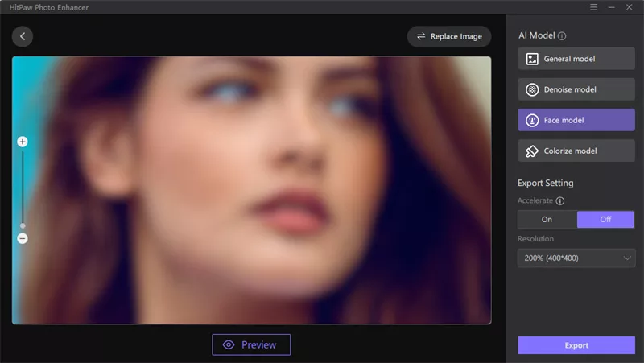Open the Resolution 200% dropdown
This screenshot has width=644, height=363.
point(576,258)
